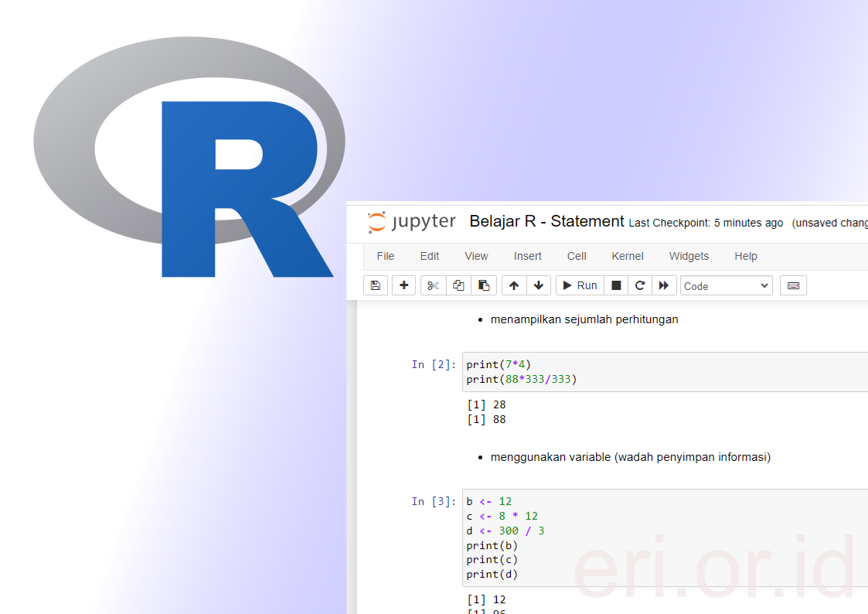Paste cells below icon

click(484, 285)
